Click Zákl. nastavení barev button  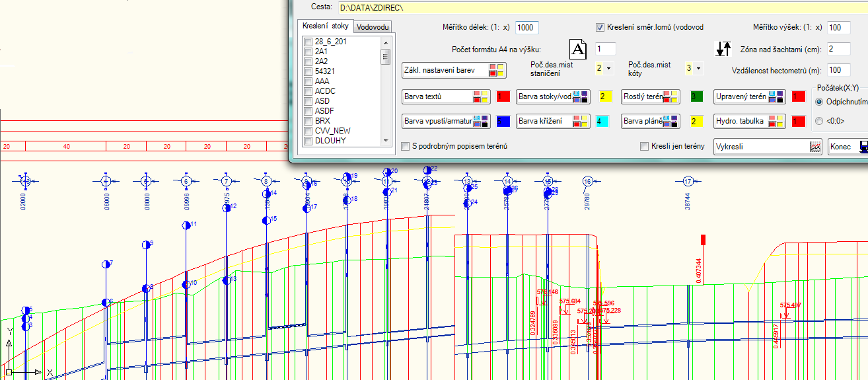click(454, 70)
